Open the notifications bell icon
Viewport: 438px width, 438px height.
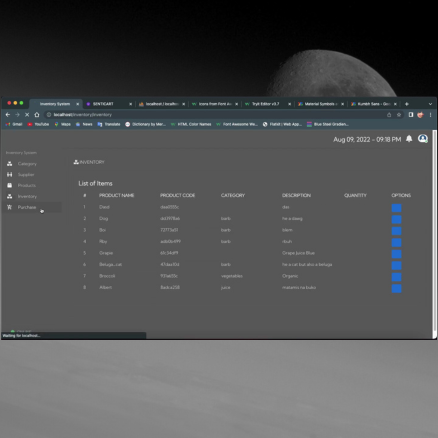(409, 139)
